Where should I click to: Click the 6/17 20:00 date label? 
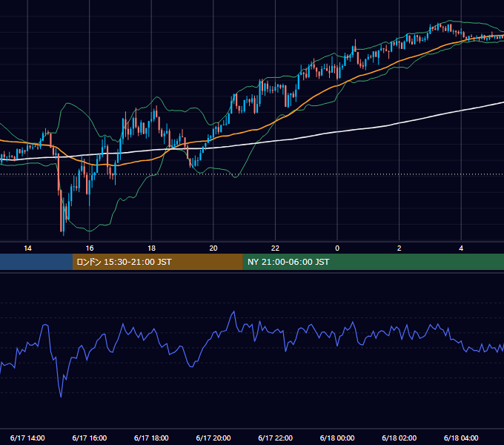213,438
